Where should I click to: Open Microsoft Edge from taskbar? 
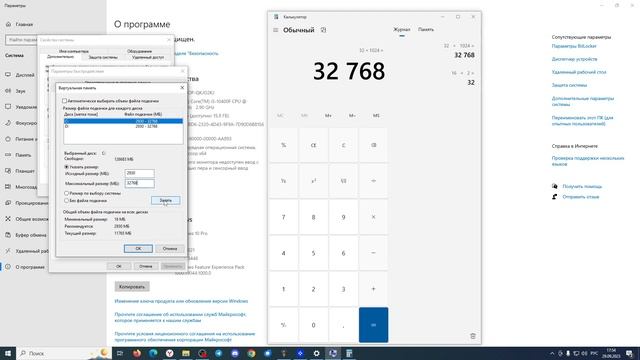[153, 353]
